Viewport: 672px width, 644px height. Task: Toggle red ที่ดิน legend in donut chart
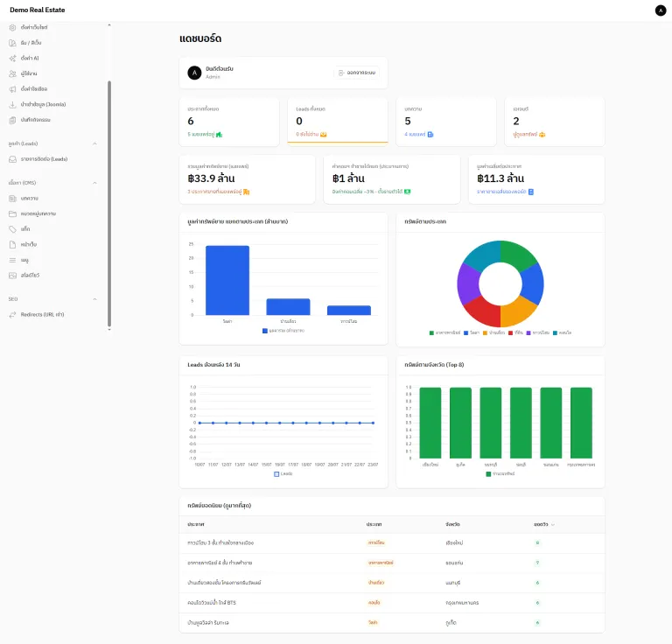coord(515,332)
